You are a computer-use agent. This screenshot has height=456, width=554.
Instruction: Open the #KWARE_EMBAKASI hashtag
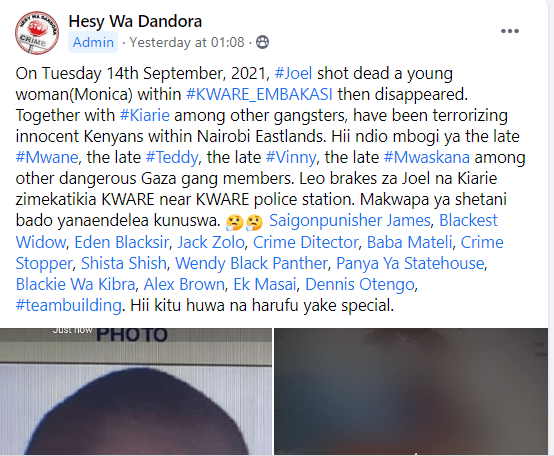(259, 94)
